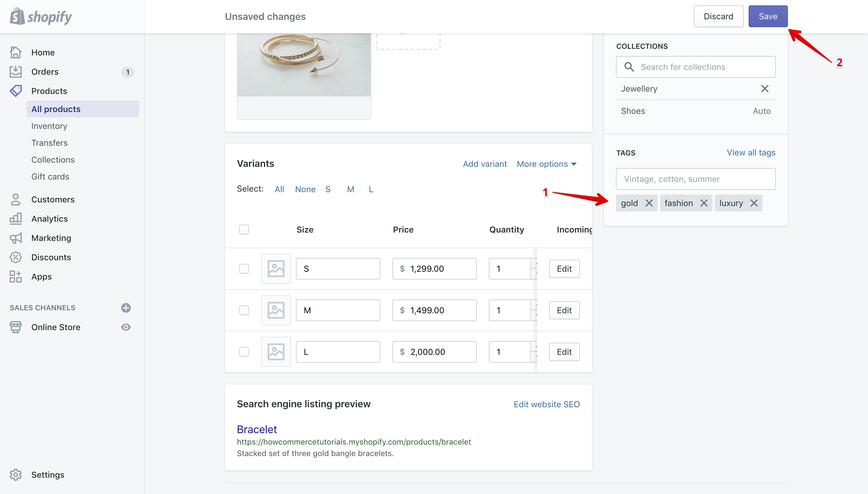Remove the fashion tag

[704, 203]
